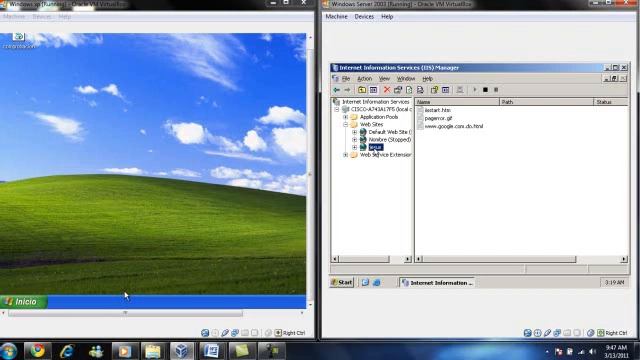The width and height of the screenshot is (640, 360).
Task: Select Internet Information Services root tree item
Action: (x=375, y=102)
